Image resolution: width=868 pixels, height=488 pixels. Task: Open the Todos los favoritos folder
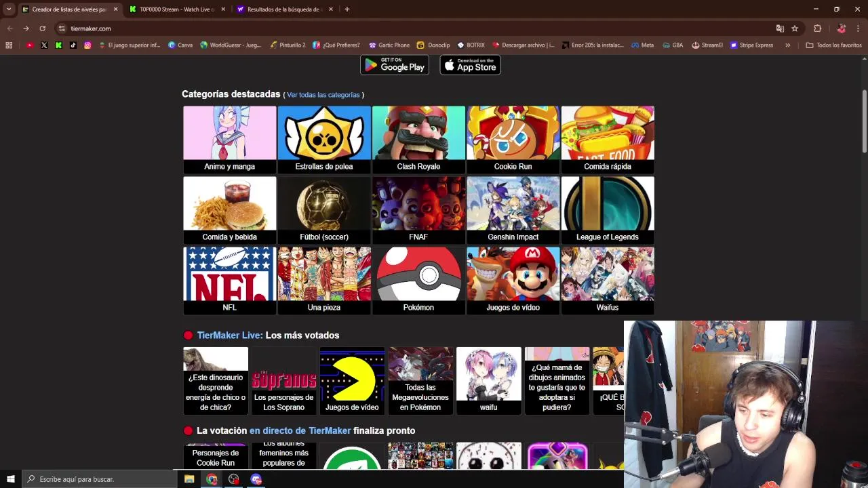(833, 45)
